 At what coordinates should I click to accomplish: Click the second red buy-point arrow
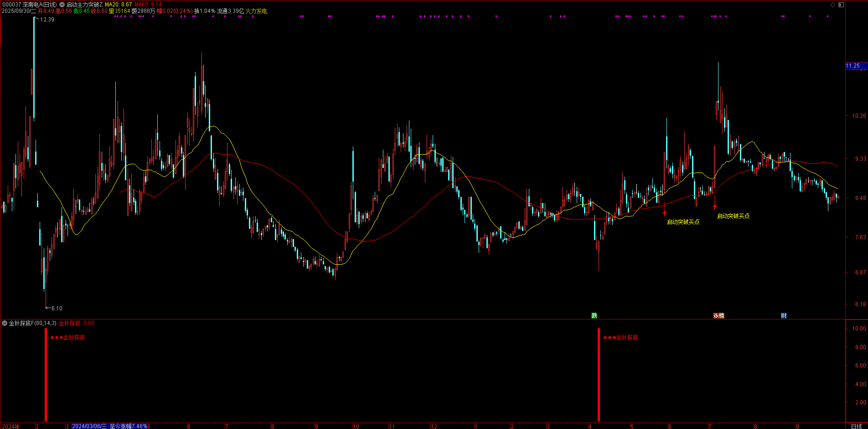tap(715, 207)
